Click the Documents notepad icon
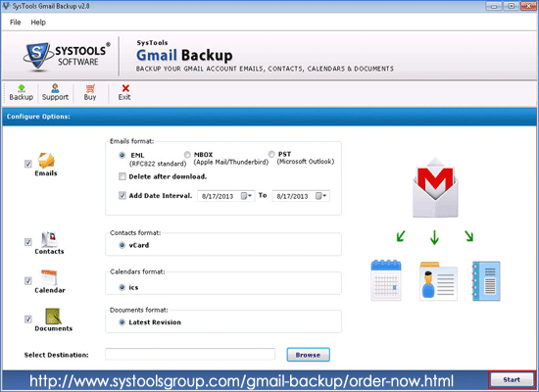Viewport: 539px width, 392px height. [53, 316]
